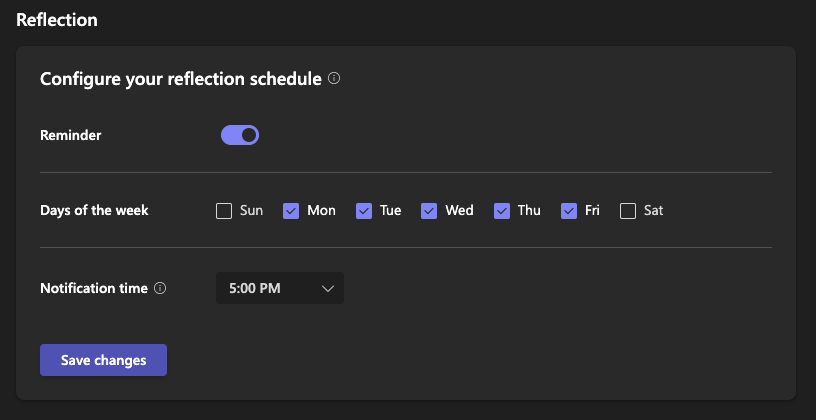Deselect the Wed checkbox
The height and width of the screenshot is (420, 816).
[x=429, y=211]
